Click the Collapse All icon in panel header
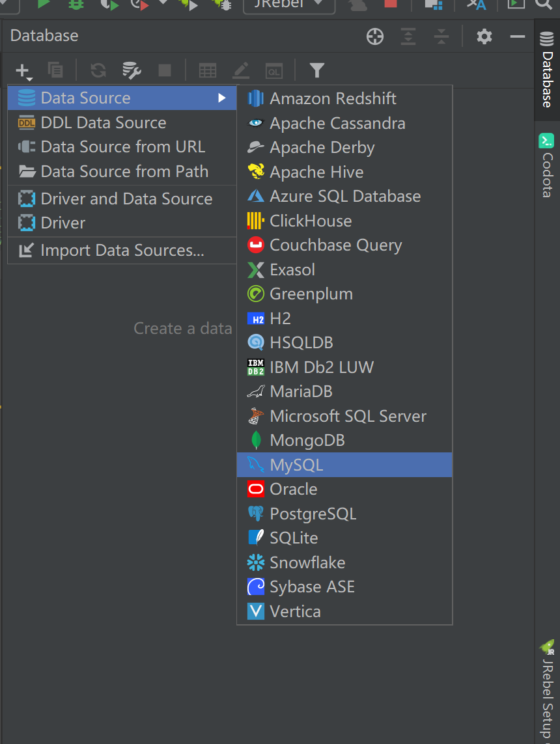Viewport: 560px width, 744px height. 441,36
